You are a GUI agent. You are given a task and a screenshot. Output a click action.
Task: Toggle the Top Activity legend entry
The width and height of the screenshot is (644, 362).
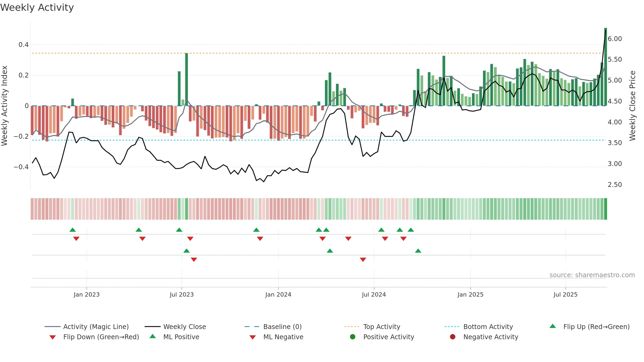coord(372,327)
